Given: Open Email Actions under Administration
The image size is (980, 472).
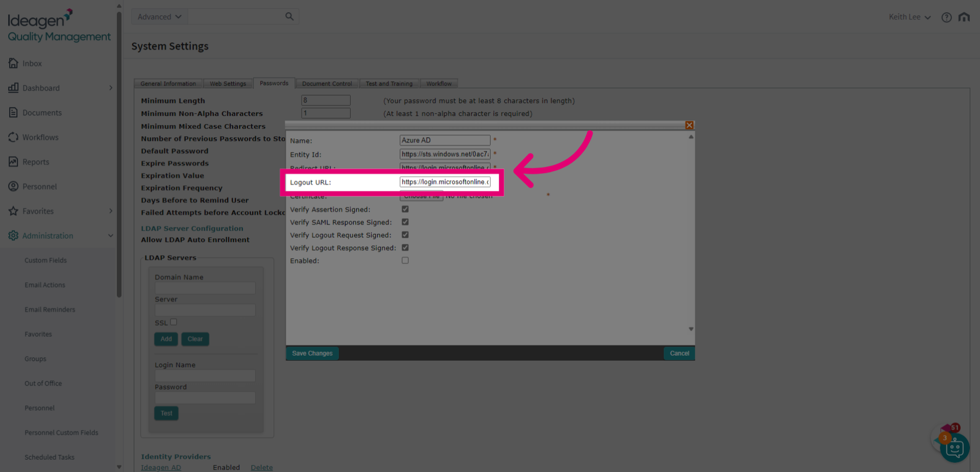Looking at the screenshot, I should (45, 285).
